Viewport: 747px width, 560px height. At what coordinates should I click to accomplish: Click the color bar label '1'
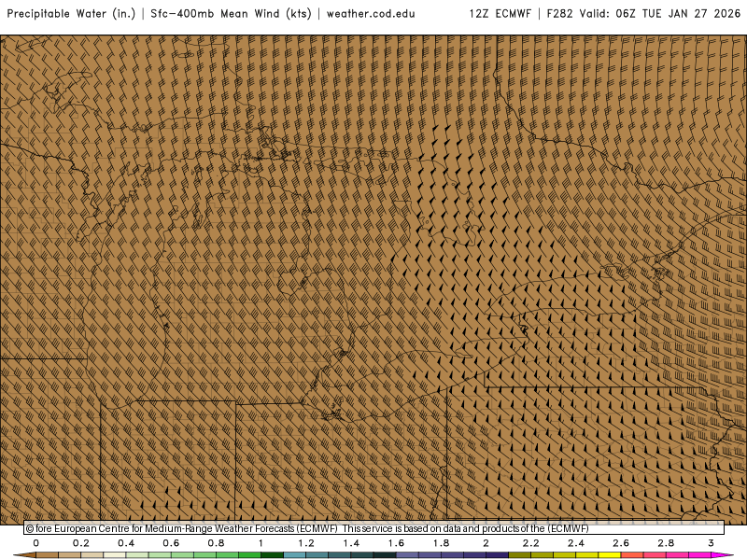click(261, 543)
